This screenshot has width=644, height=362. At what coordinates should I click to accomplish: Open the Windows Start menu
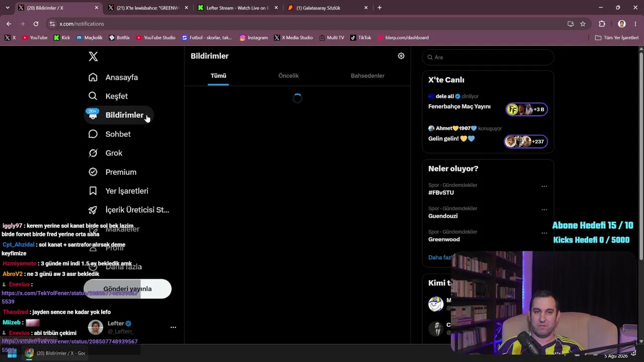tap(12, 353)
